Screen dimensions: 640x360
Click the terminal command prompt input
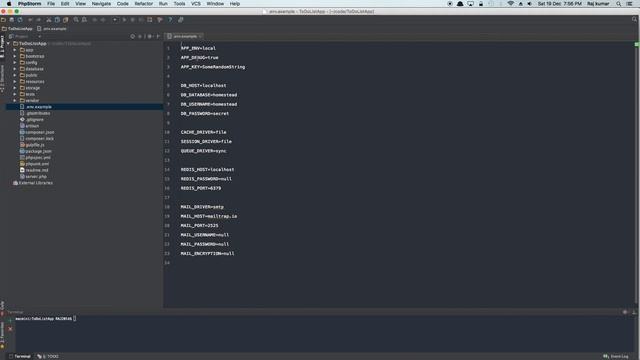(75, 318)
